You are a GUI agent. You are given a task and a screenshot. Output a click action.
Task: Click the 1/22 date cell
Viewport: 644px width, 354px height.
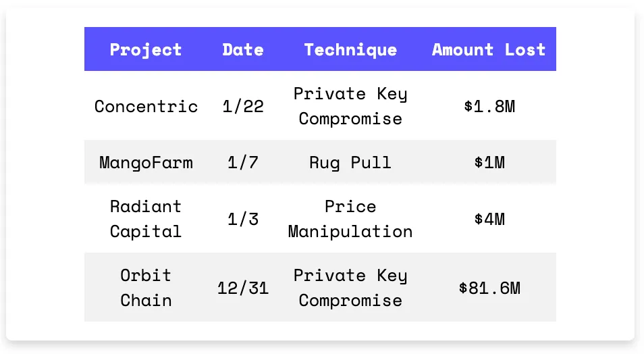(x=243, y=107)
